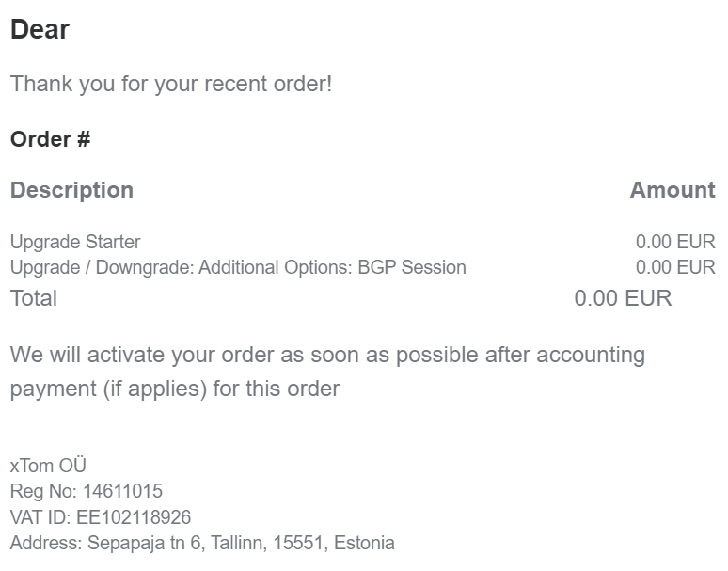Viewport: 728px width, 571px height.
Task: Click the "Dear" greeting heading
Action: point(40,29)
